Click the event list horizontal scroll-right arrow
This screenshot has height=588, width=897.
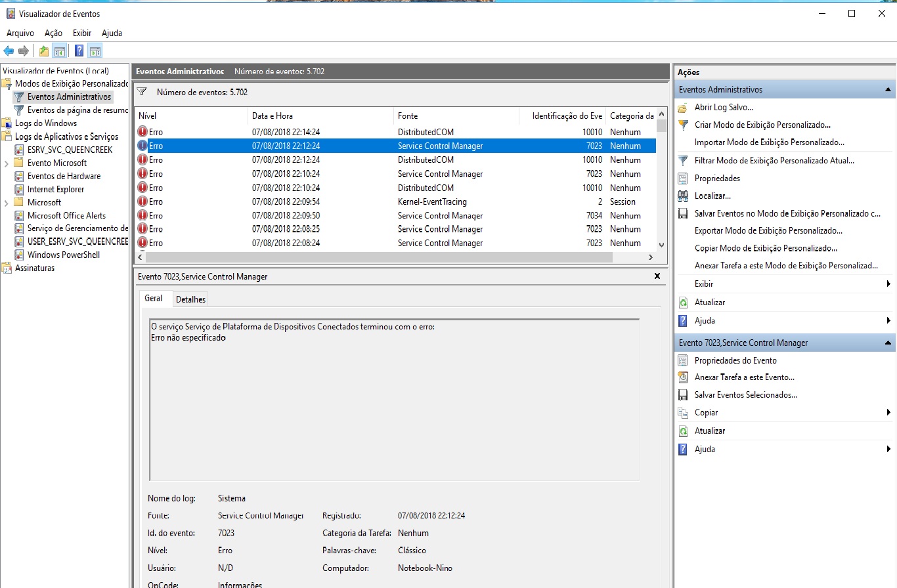(651, 258)
